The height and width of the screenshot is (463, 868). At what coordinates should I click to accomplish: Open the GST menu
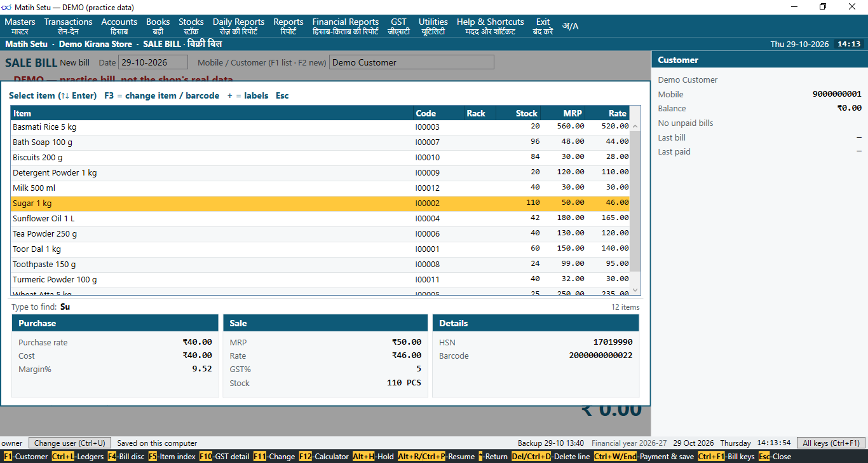[x=398, y=26]
